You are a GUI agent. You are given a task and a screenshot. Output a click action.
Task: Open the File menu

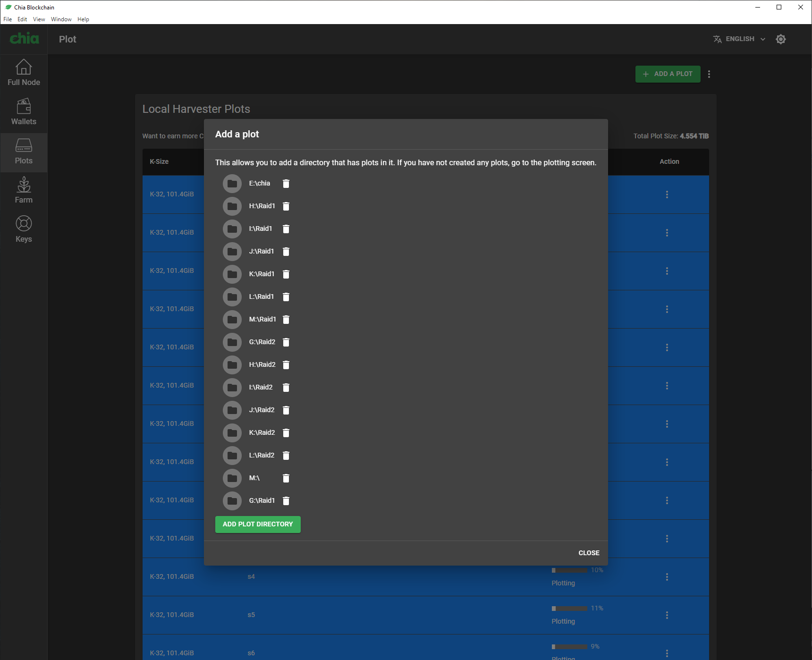coord(8,19)
